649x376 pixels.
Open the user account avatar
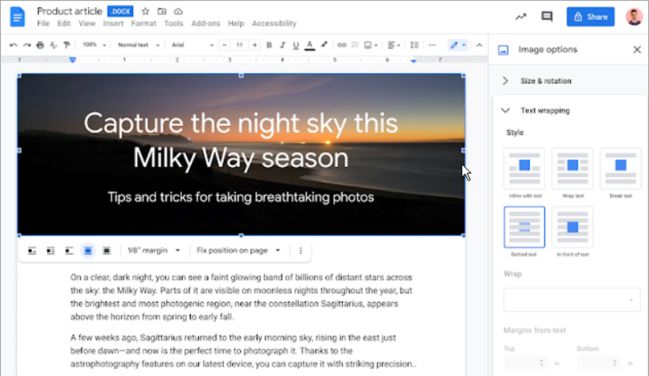coord(634,17)
